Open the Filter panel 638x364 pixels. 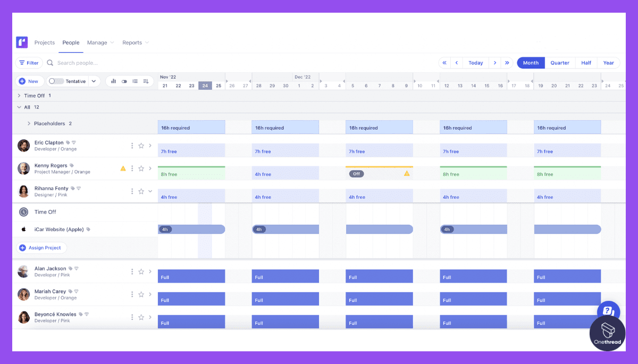[x=29, y=62]
